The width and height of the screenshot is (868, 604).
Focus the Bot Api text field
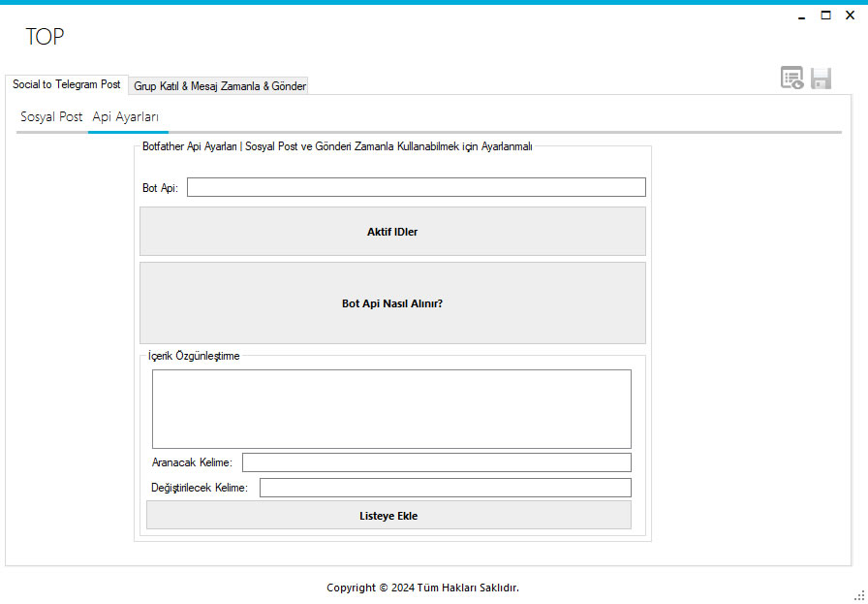pyautogui.click(x=417, y=187)
